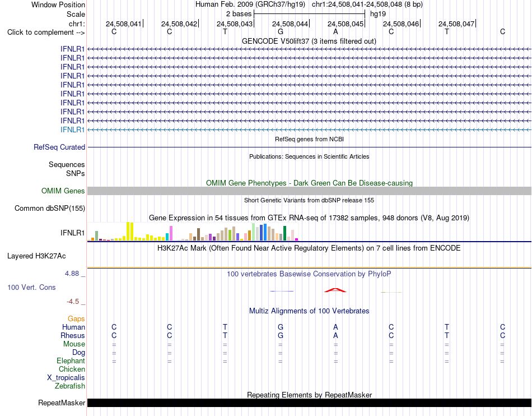
Task: Click the IFNLR1 label beside GTEx bars
Action: (72, 233)
